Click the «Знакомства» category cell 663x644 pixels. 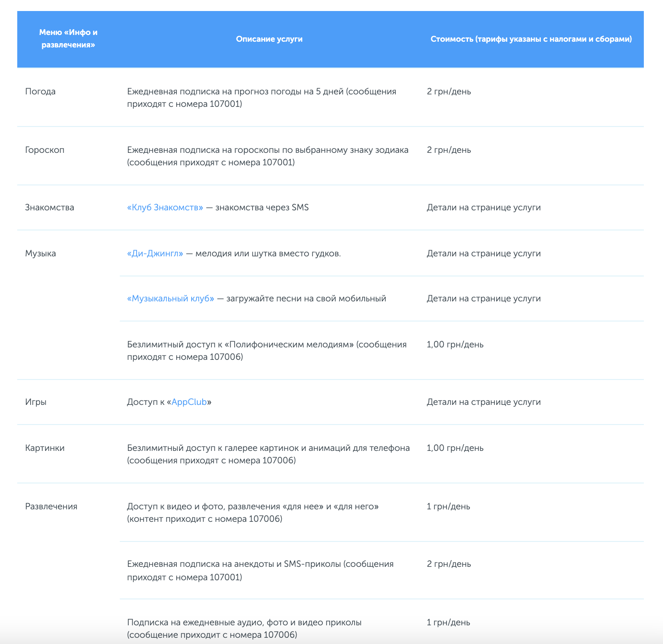pyautogui.click(x=49, y=207)
